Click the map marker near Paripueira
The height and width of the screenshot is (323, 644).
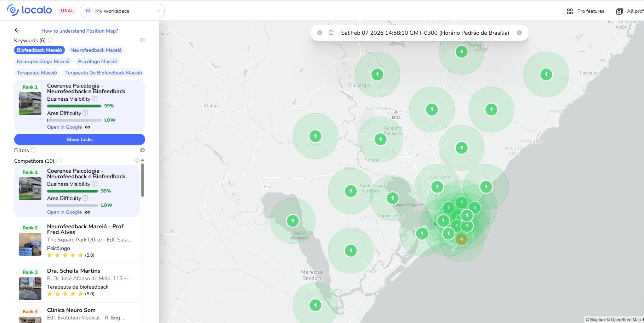tap(546, 74)
